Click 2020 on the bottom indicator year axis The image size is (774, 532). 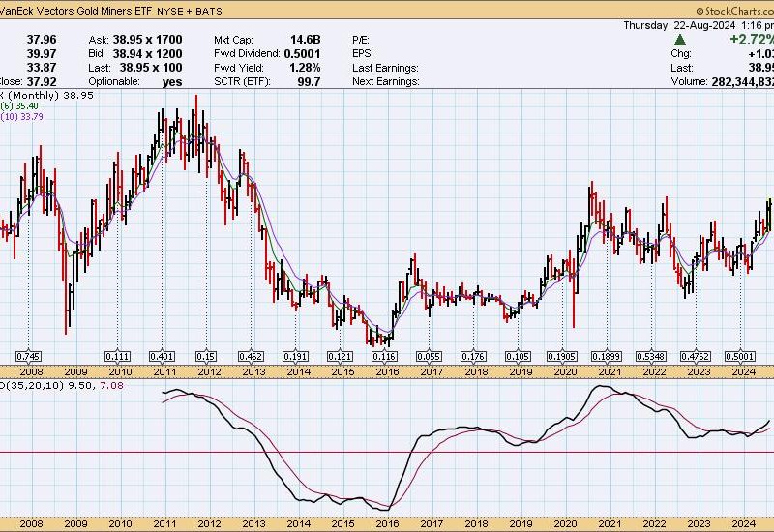(565, 523)
